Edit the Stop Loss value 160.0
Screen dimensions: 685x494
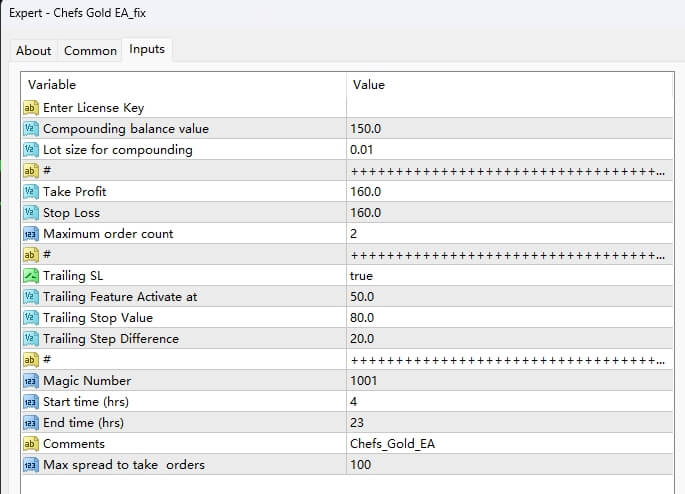366,213
